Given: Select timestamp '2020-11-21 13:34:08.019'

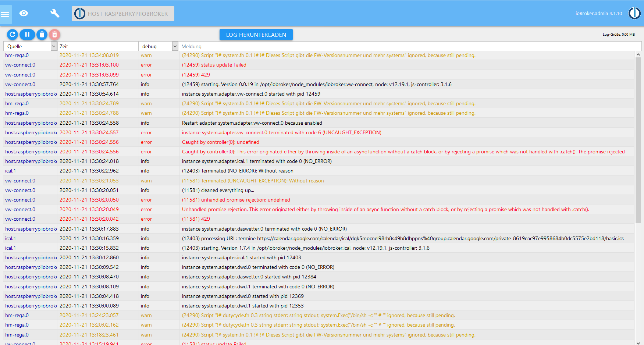Looking at the screenshot, I should (x=89, y=56).
